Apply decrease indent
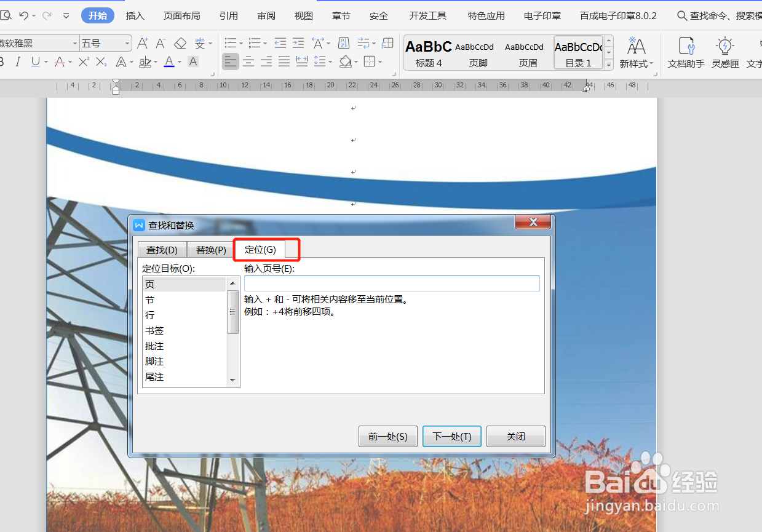This screenshot has height=532, width=762. [x=280, y=44]
